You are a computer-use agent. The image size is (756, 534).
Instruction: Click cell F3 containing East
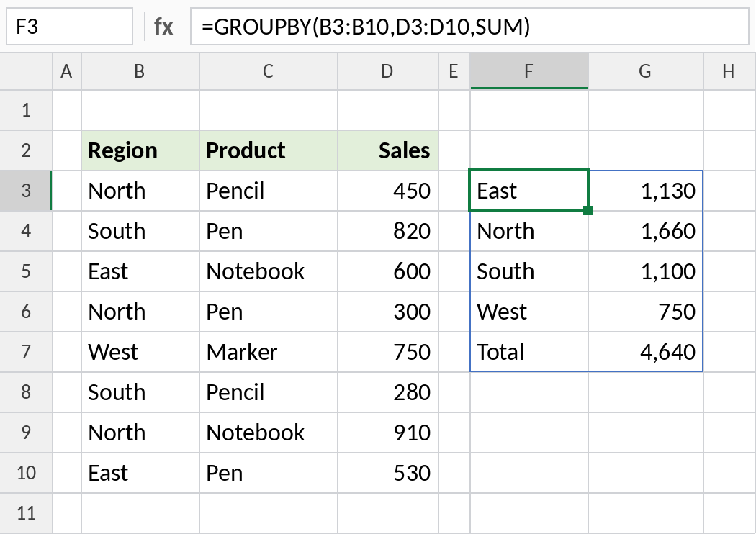pyautogui.click(x=529, y=191)
